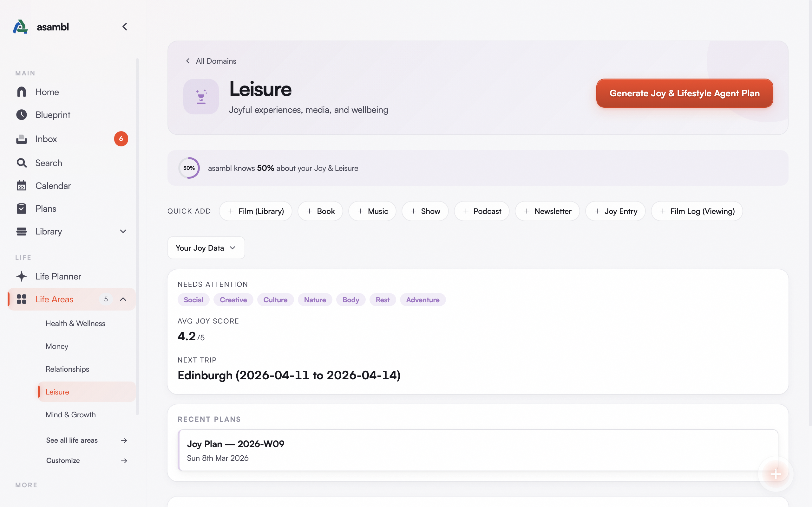This screenshot has height=507, width=812.
Task: Select the Home icon in the sidebar
Action: [x=22, y=92]
